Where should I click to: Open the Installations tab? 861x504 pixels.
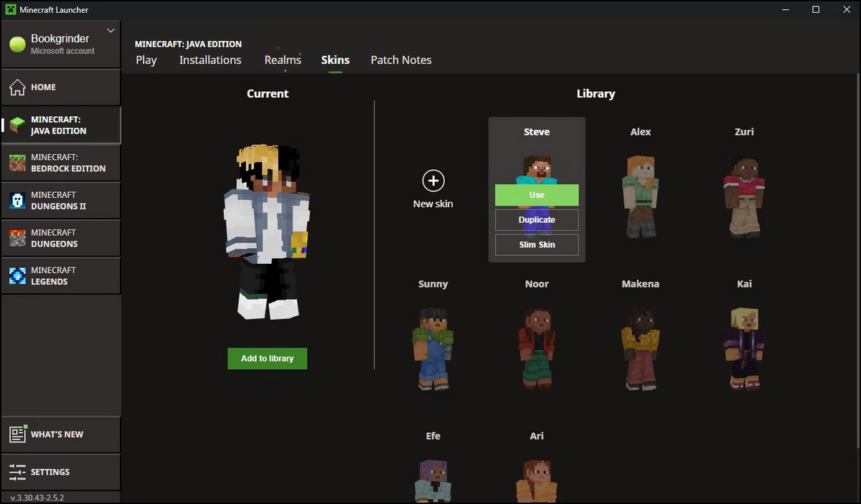click(210, 60)
